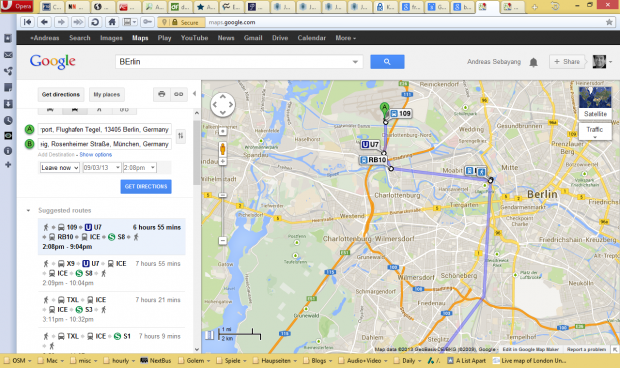
Task: Toggle the Traffic layer on the map
Action: pyautogui.click(x=595, y=132)
